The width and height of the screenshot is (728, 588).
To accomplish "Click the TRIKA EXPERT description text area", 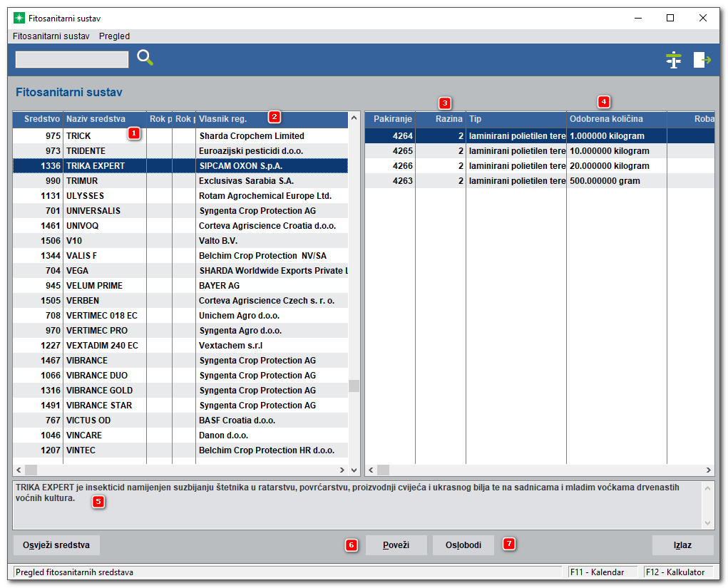I will [x=357, y=505].
